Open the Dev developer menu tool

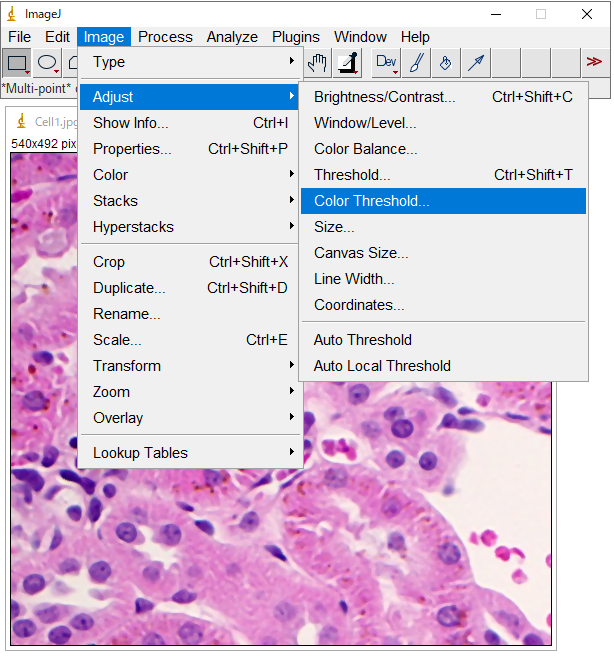(386, 63)
